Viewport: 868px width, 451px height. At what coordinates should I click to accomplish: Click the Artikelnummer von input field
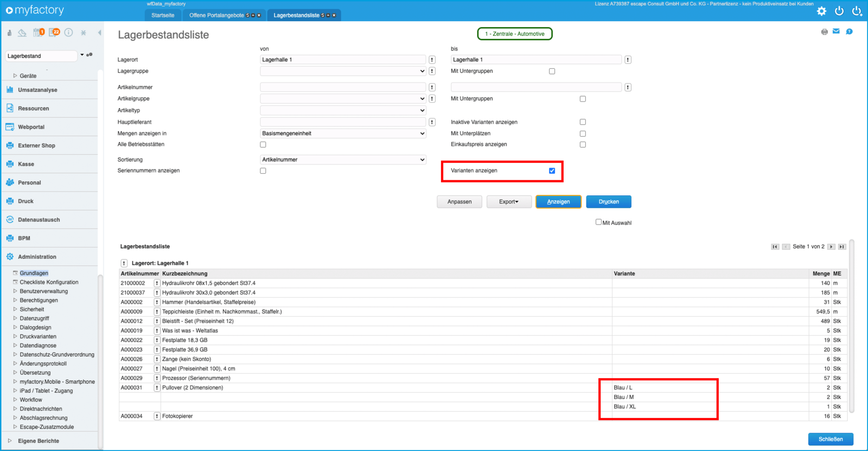343,87
